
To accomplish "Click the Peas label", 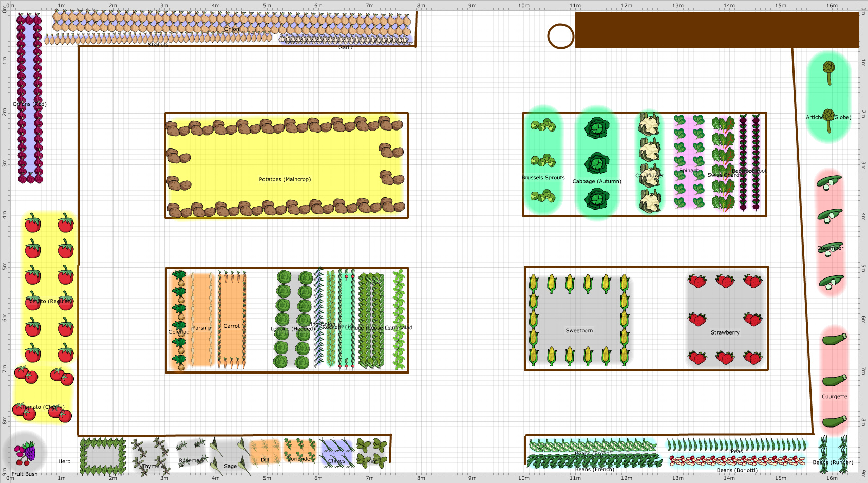I will 737,452.
